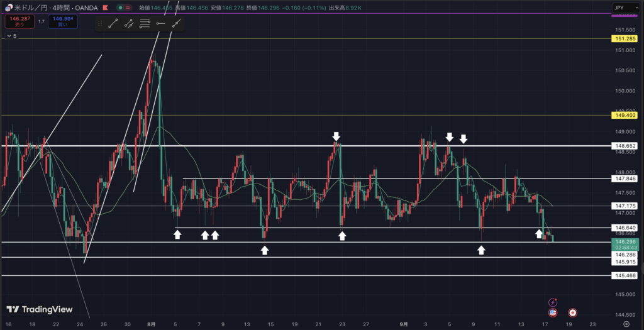Screen dimensions: 644x330
Task: Click the red sell button at 146.287
Action: click(x=19, y=22)
